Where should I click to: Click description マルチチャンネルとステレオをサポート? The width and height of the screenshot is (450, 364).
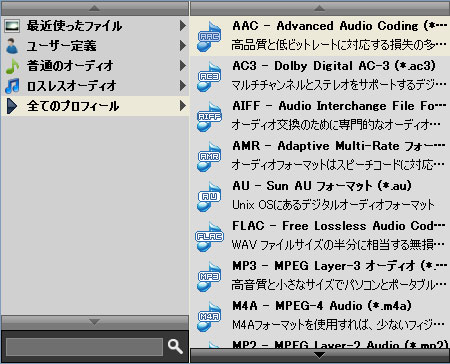(x=339, y=85)
